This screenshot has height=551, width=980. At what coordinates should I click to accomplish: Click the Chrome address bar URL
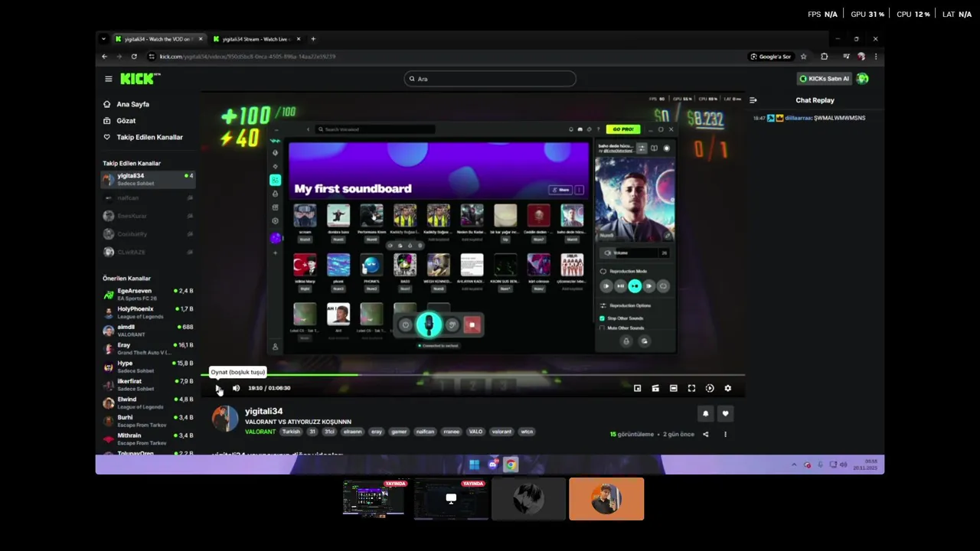(x=247, y=57)
